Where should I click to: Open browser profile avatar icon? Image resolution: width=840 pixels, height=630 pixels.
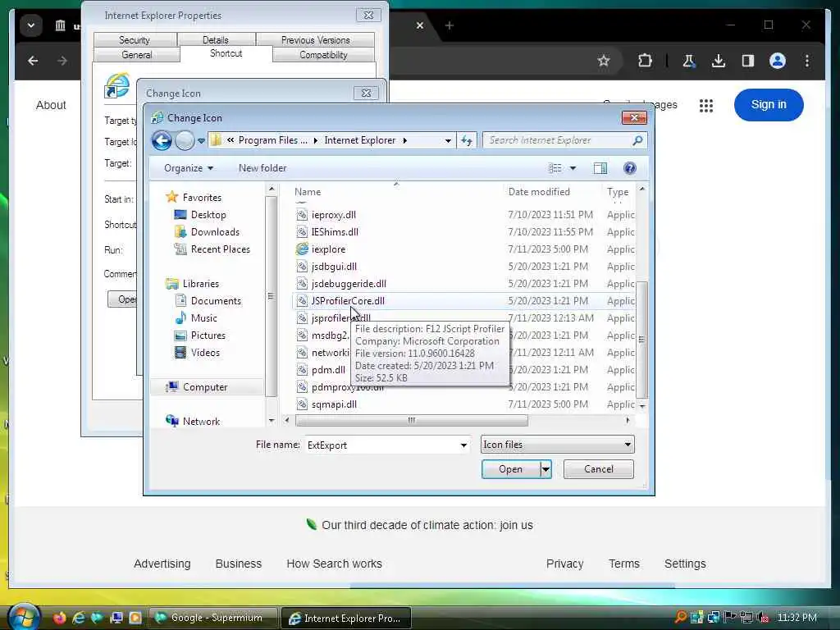(778, 61)
